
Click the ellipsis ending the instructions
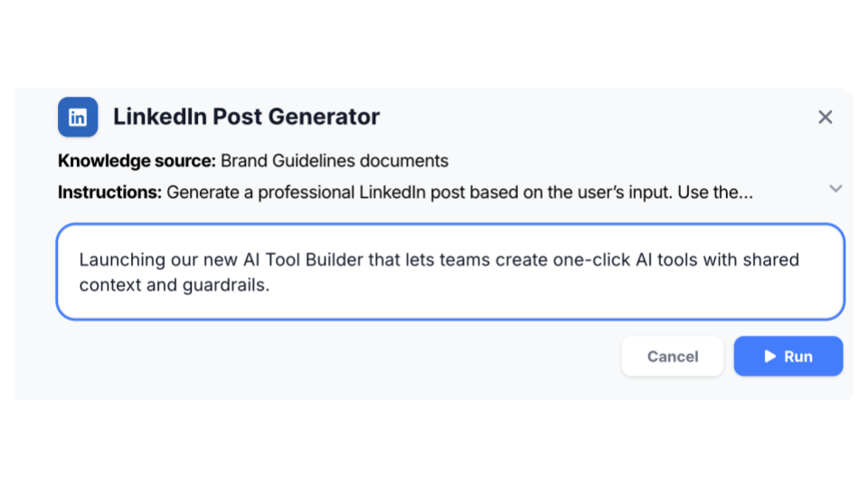[x=745, y=194]
